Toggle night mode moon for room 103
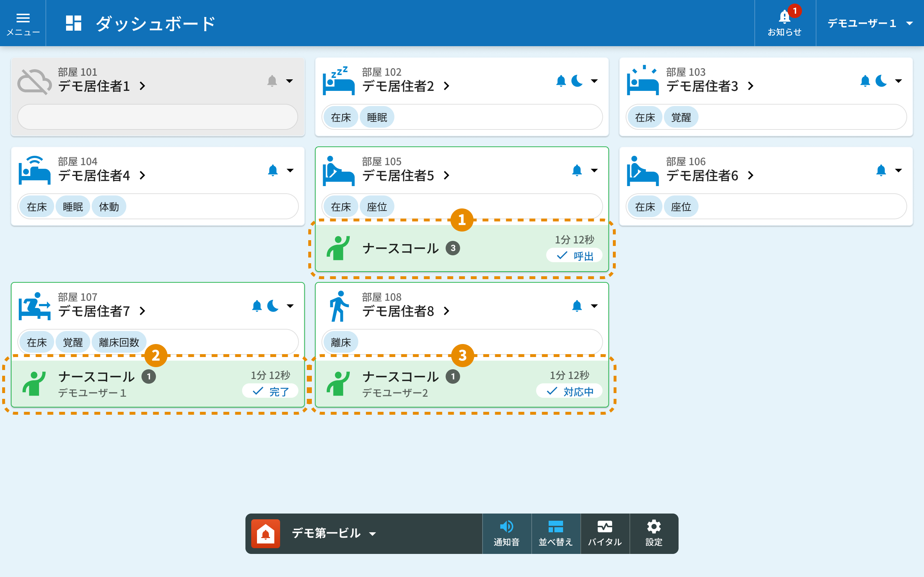 tap(881, 81)
